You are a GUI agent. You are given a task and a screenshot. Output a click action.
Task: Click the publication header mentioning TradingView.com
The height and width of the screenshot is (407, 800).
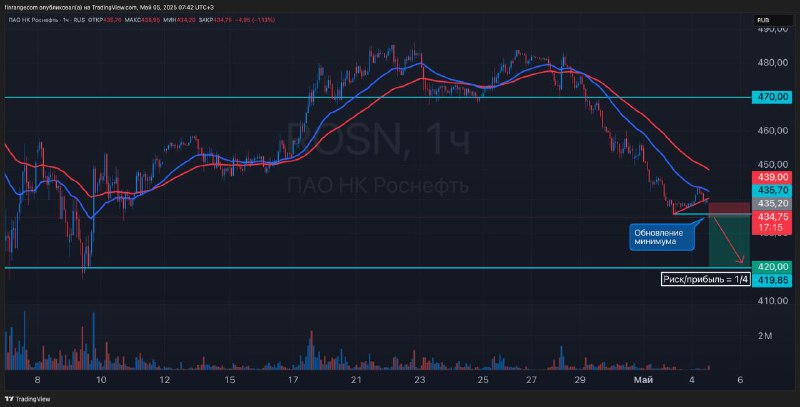tap(109, 8)
